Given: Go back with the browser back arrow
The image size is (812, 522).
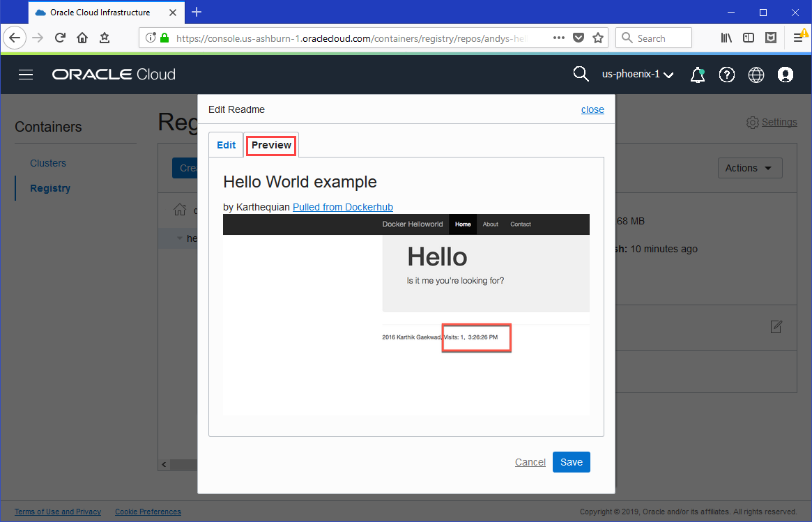Looking at the screenshot, I should 15,38.
